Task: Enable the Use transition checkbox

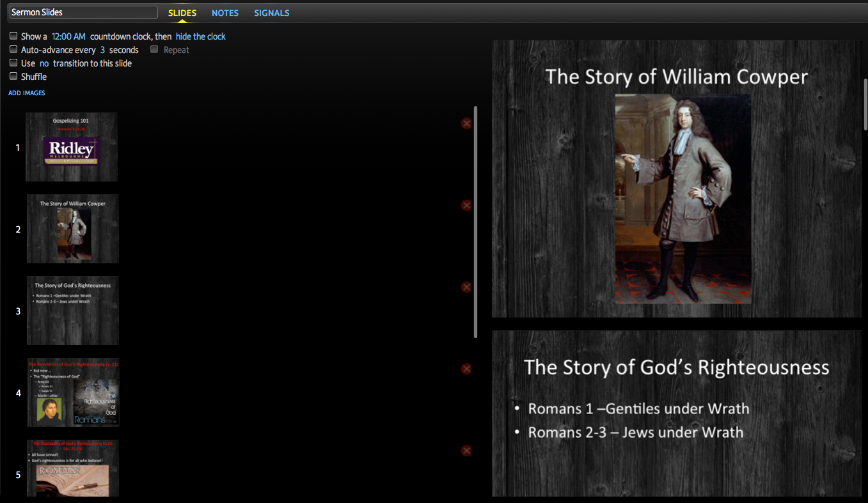Action: pyautogui.click(x=13, y=63)
